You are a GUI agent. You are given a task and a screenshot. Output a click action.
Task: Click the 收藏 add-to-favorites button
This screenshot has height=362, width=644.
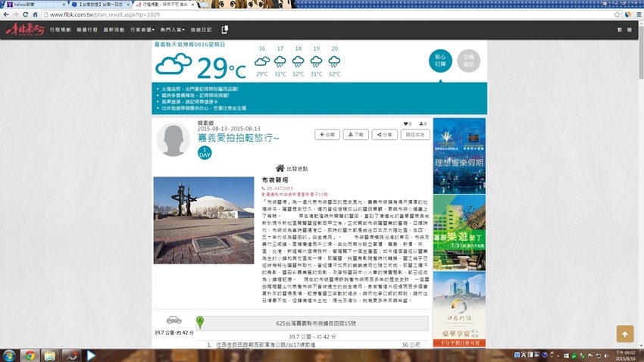point(327,135)
